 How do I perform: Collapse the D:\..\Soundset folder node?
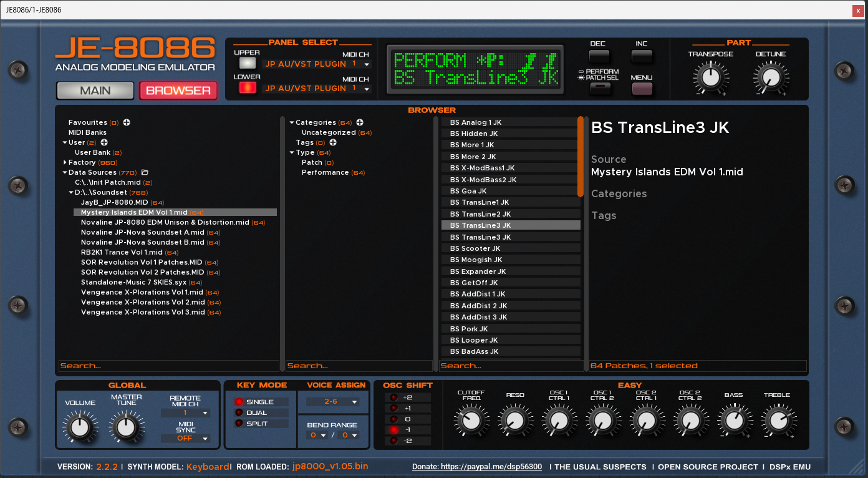pyautogui.click(x=70, y=193)
